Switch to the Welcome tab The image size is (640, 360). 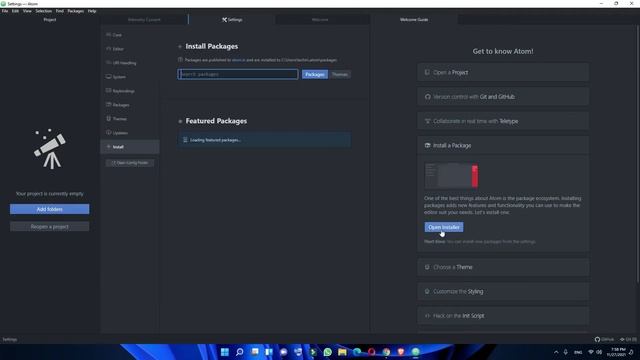320,20
